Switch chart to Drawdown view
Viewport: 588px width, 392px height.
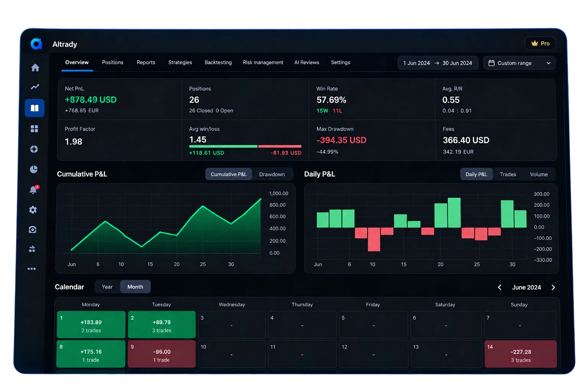(272, 174)
